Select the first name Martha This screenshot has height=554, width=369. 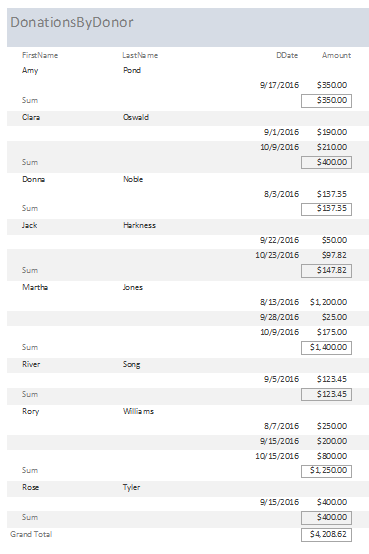tap(35, 287)
